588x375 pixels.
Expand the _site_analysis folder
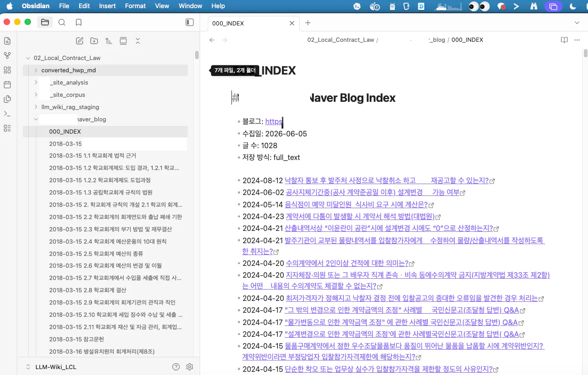36,83
